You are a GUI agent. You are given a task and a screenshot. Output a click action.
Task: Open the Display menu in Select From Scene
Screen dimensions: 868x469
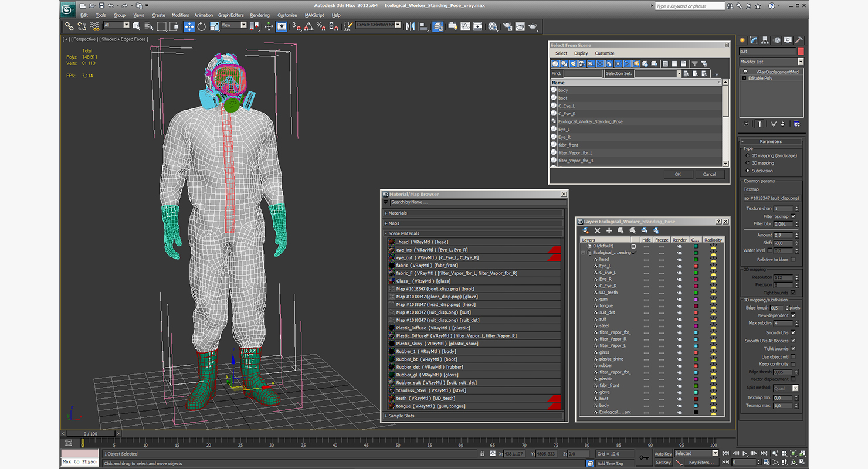(581, 53)
